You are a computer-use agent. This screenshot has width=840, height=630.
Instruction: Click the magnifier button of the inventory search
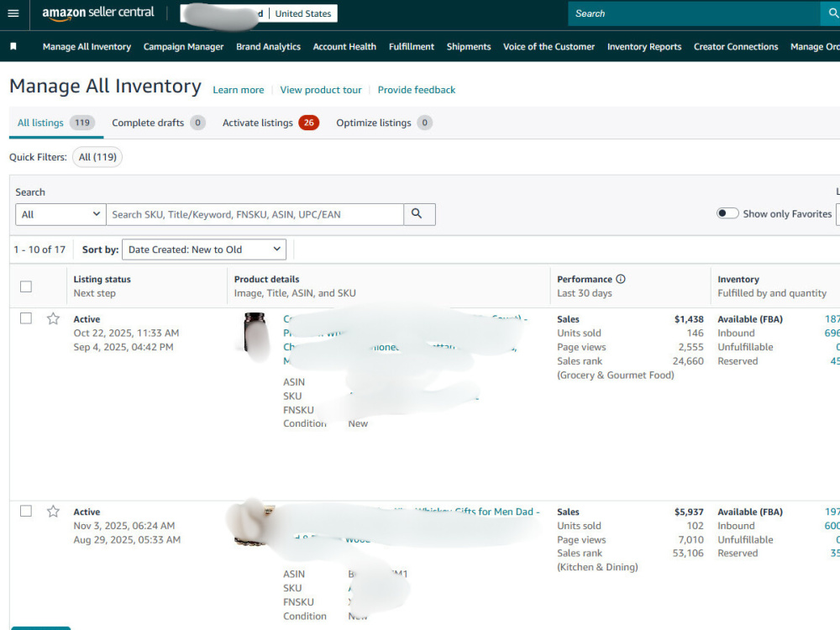[x=419, y=214]
